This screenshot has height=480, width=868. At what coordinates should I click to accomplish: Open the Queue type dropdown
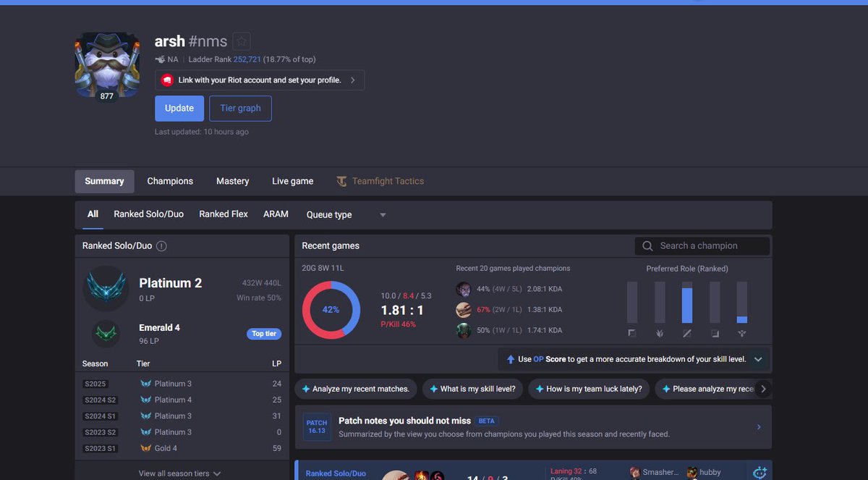click(x=346, y=215)
